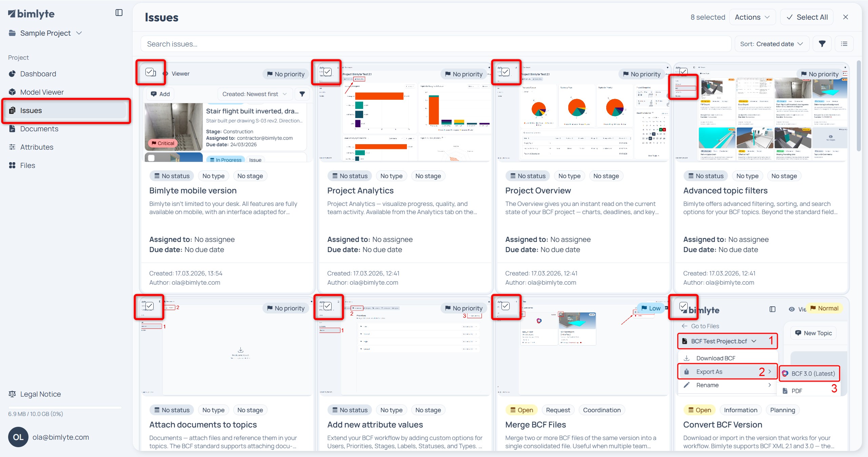The height and width of the screenshot is (457, 868).
Task: Click the Sample Project folder icon
Action: click(x=12, y=33)
